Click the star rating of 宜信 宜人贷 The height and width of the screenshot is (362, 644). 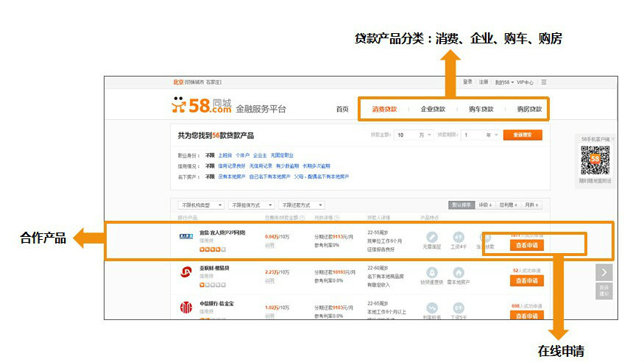tap(213, 249)
